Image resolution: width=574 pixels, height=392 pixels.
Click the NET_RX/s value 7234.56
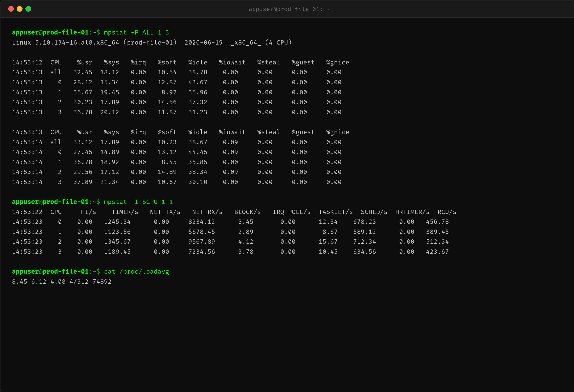click(x=201, y=252)
